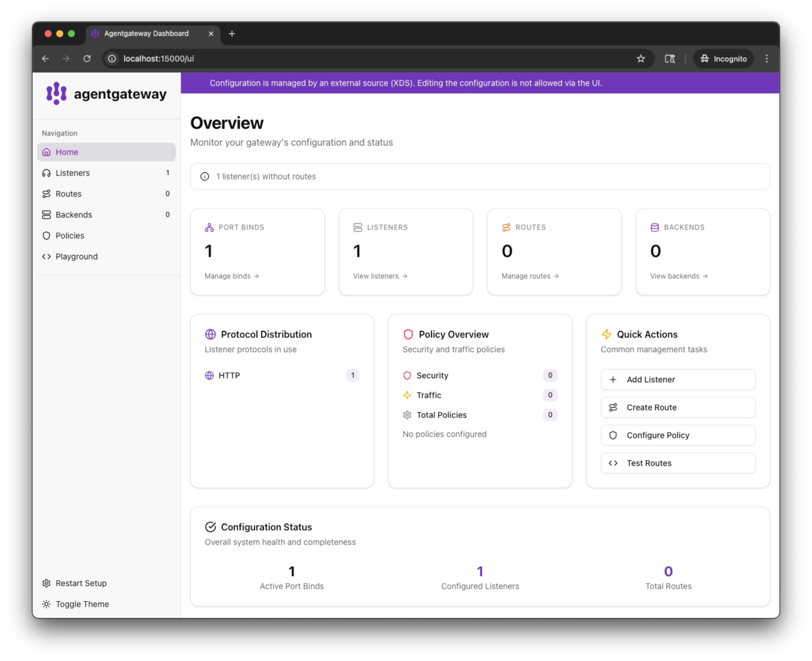Click the Backends server icon in sidebar
The width and height of the screenshot is (812, 661).
[46, 215]
